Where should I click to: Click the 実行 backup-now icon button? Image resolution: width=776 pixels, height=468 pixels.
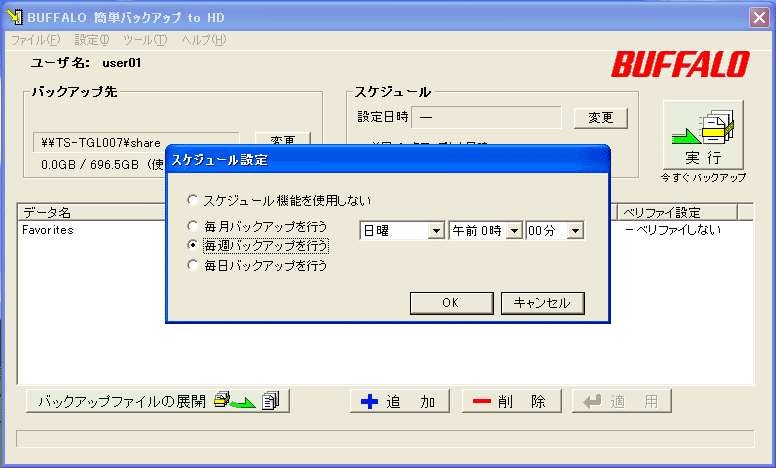[703, 135]
